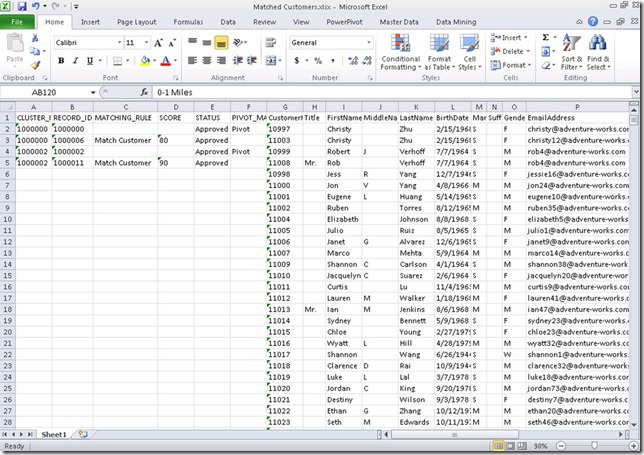This screenshot has width=644, height=455.
Task: Click the Paste button
Action: (x=15, y=49)
